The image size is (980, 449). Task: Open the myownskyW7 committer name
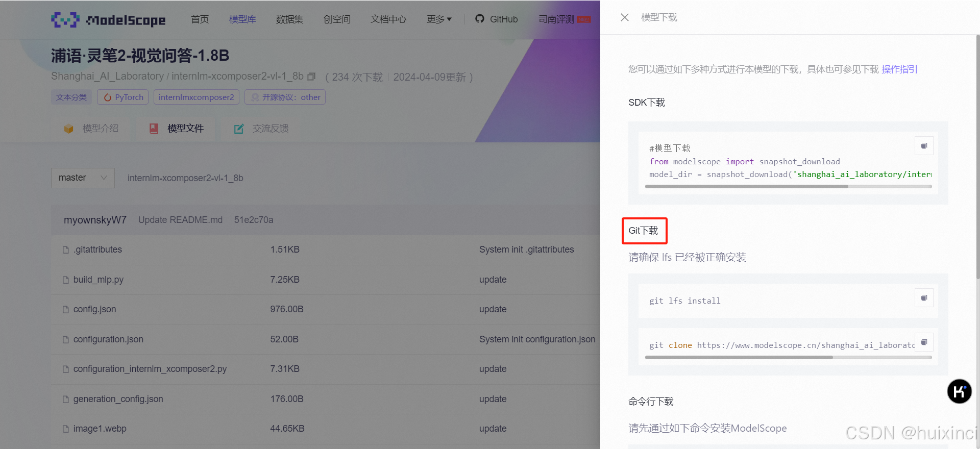(95, 220)
